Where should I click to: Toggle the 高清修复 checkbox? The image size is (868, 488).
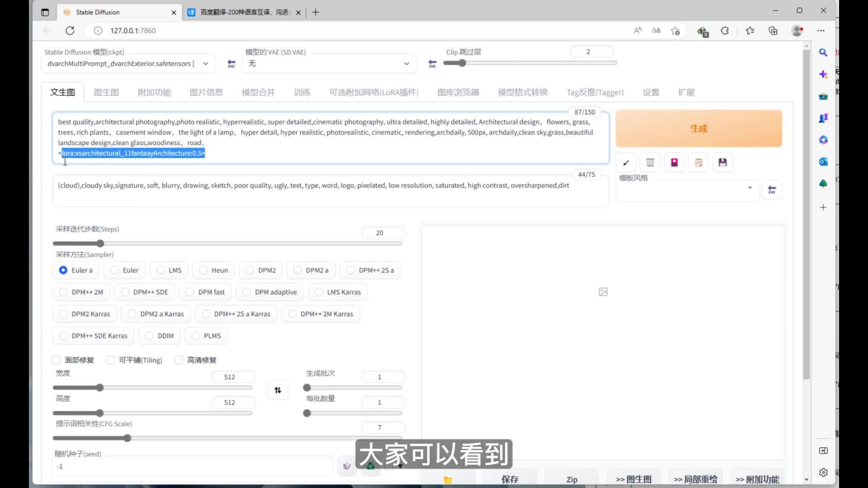click(x=179, y=360)
